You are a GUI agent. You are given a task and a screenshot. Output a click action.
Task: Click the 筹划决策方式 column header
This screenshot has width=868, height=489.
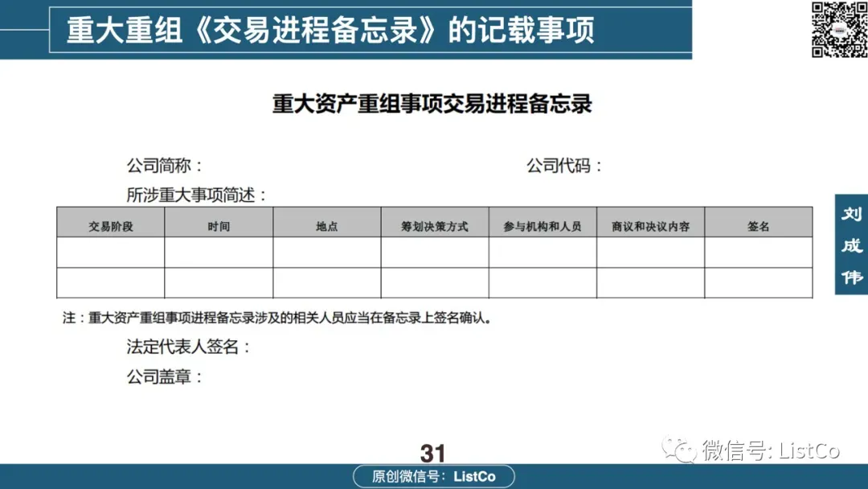435,223
